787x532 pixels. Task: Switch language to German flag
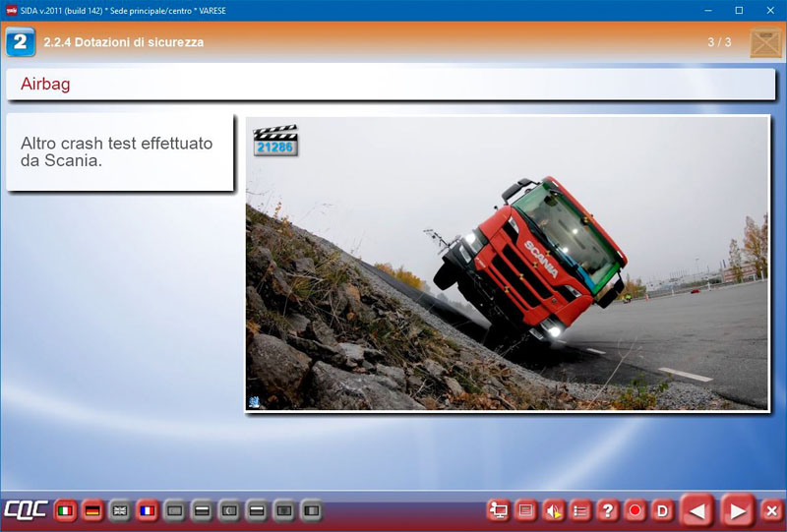click(93, 510)
